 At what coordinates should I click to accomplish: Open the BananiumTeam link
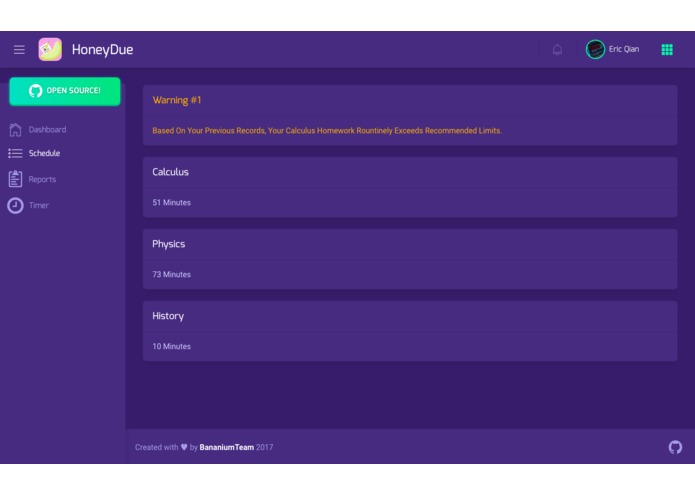(x=226, y=447)
